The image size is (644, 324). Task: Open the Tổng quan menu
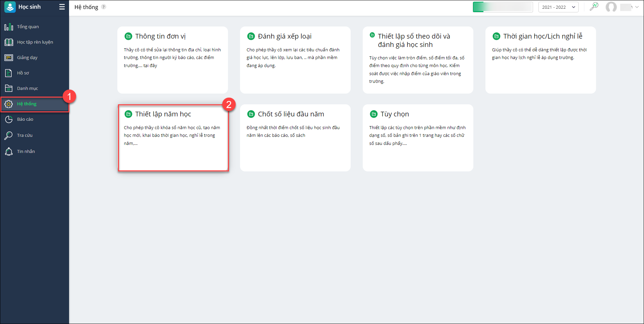28,27
